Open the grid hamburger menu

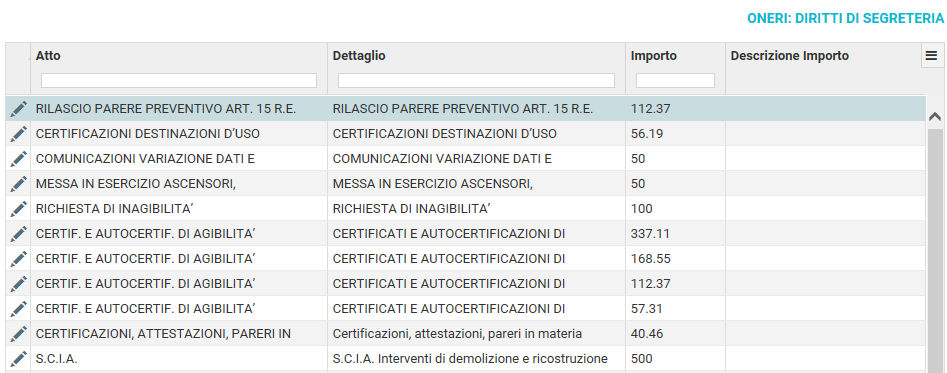click(x=931, y=56)
